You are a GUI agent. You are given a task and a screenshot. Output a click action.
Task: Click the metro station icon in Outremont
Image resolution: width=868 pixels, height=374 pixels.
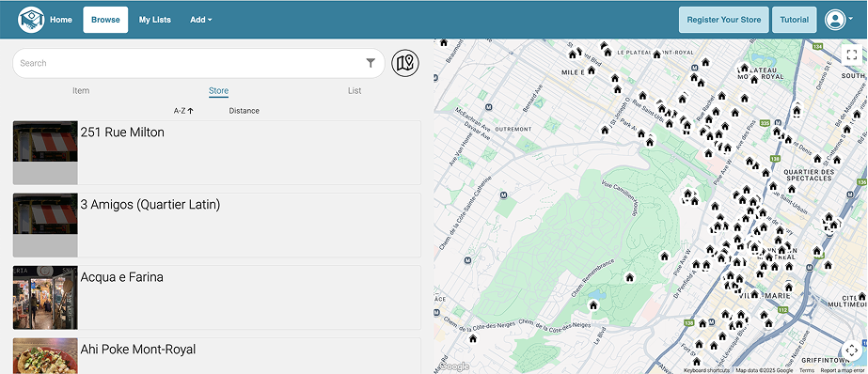click(488, 106)
